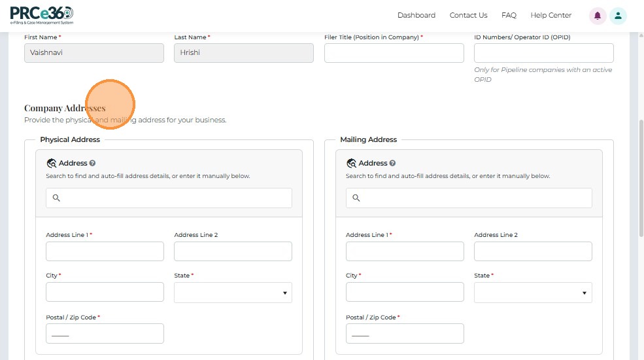Viewport: 644px width, 360px height.
Task: Click Physical Address location search icon
Action: coord(52,163)
